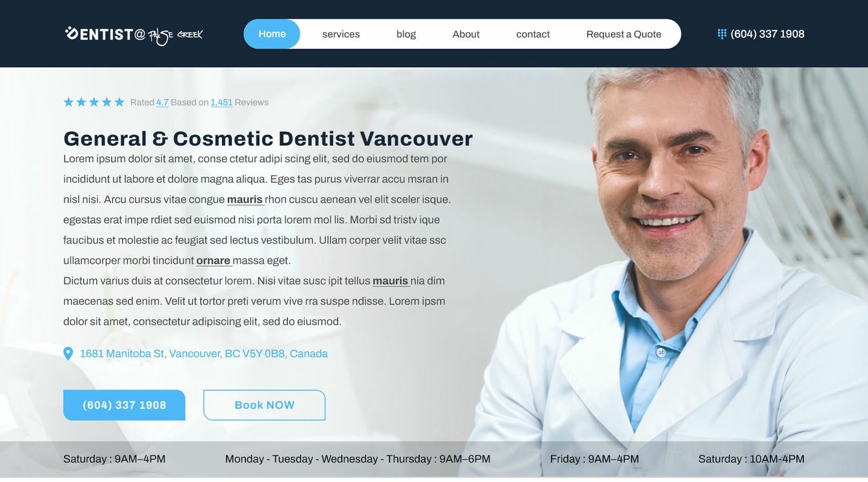Click the first rating star
Image resolution: width=868 pixels, height=482 pixels.
[x=68, y=102]
